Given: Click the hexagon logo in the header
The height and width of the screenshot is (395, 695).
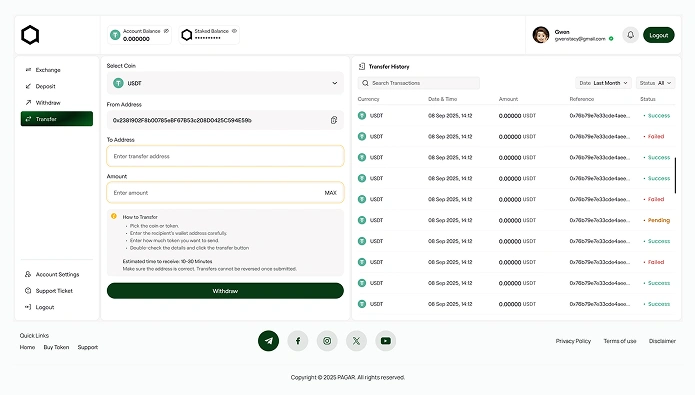Looking at the screenshot, I should 30,35.
